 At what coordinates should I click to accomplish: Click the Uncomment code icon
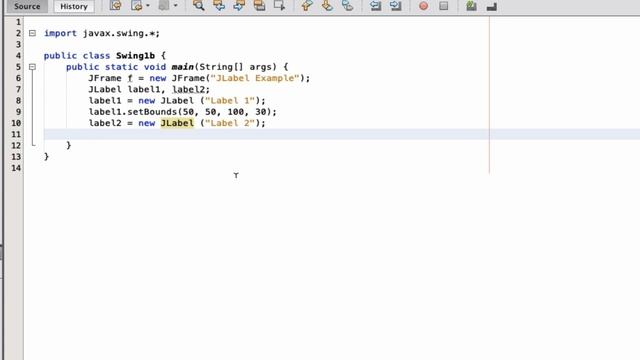(491, 6)
